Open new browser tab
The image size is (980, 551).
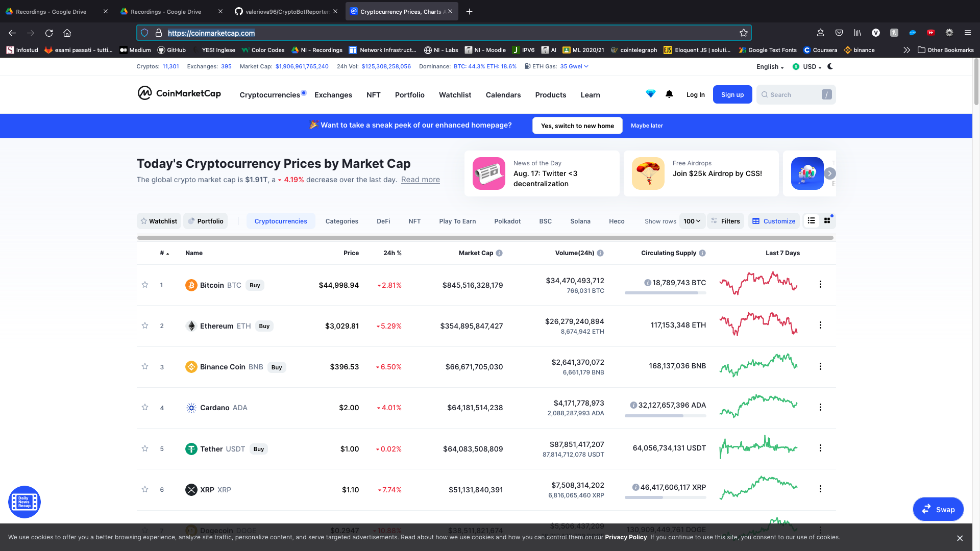(x=469, y=11)
